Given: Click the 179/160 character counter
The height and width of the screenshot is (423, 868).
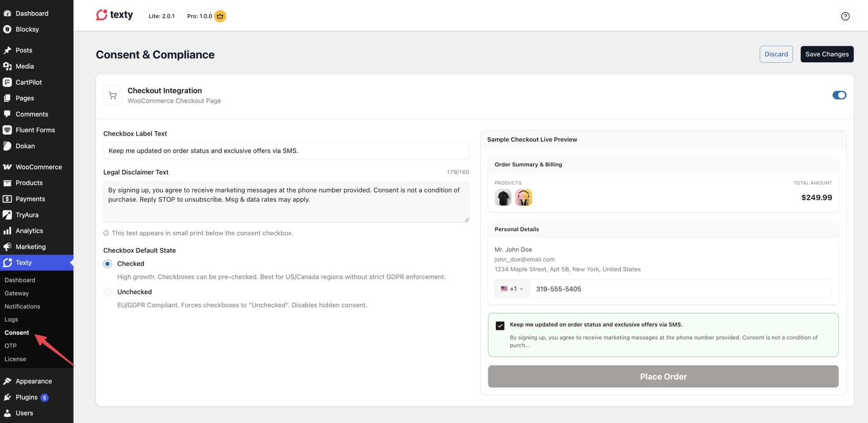Looking at the screenshot, I should (458, 172).
